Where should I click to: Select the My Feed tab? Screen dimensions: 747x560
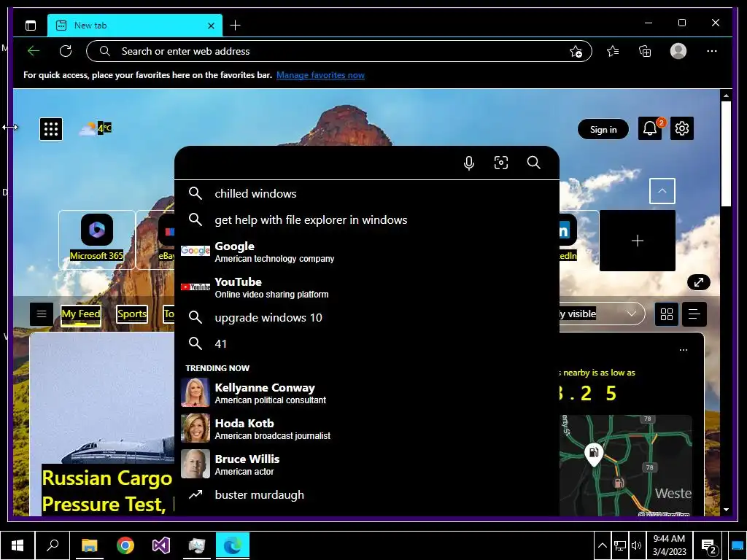click(81, 314)
